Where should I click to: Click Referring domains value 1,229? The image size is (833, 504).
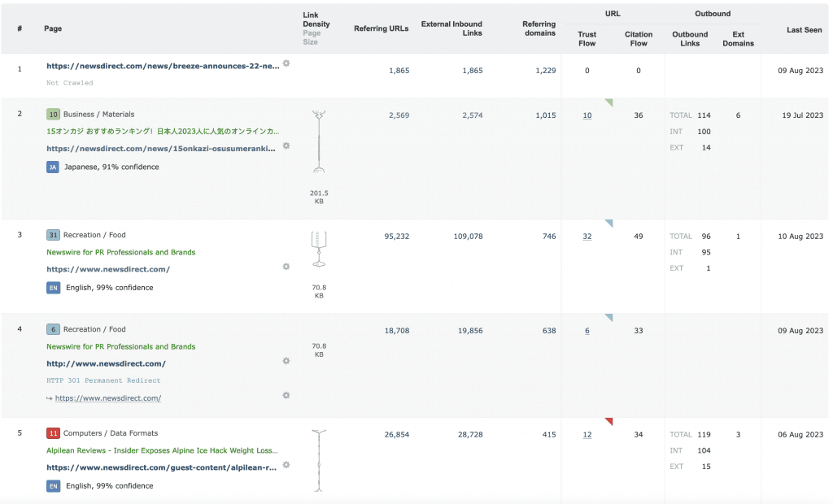[x=546, y=71]
